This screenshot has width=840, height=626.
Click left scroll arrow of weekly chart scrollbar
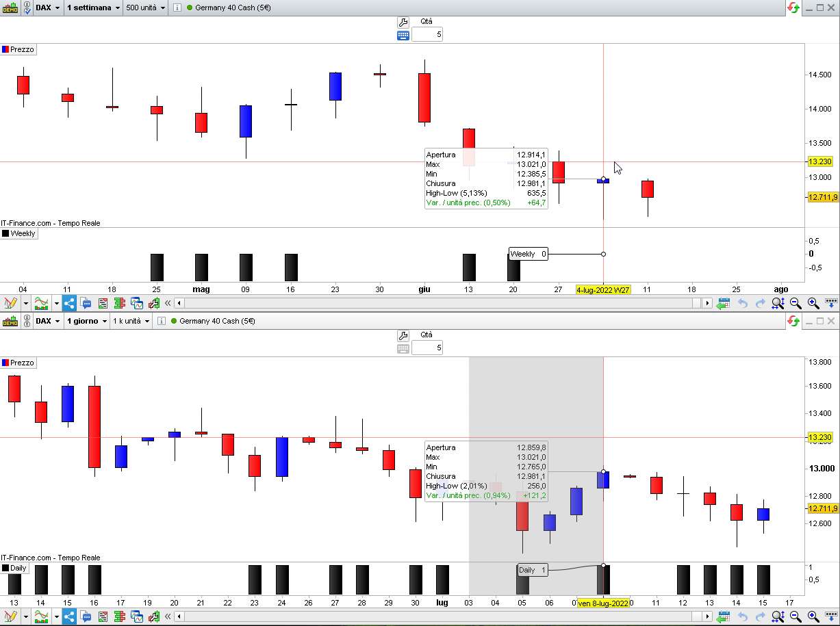pyautogui.click(x=179, y=303)
